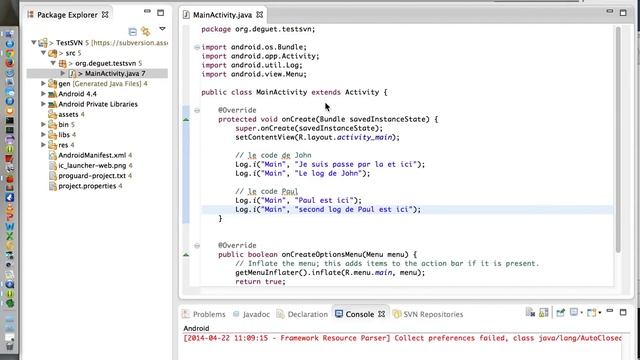Switch to the Problems tab

(x=204, y=314)
